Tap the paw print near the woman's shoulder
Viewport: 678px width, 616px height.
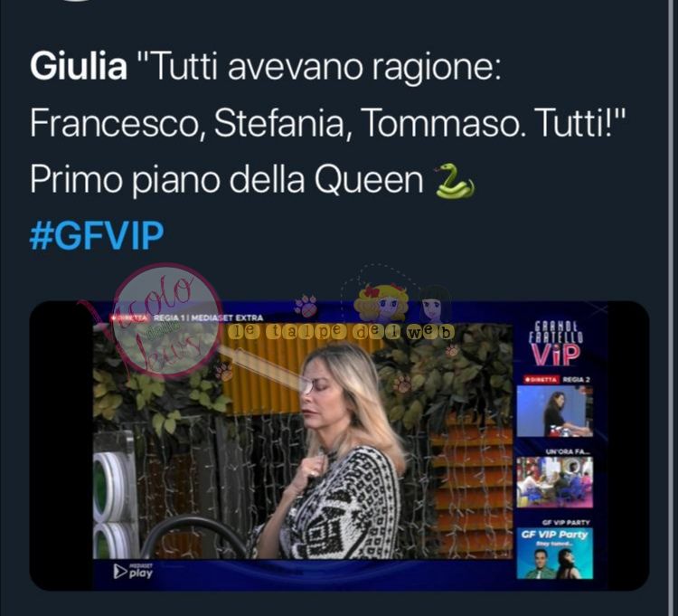pyautogui.click(x=402, y=384)
